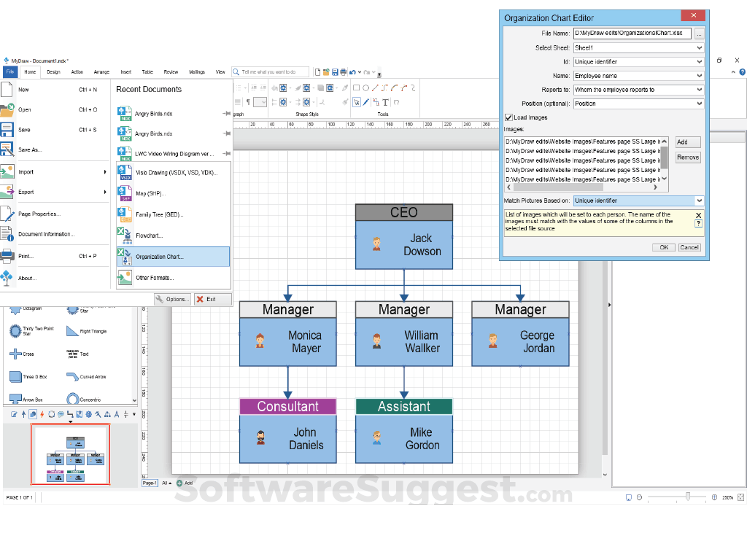Viewport: 747px width, 560px height.
Task: Click the help question mark icon top right
Action: coord(742,72)
